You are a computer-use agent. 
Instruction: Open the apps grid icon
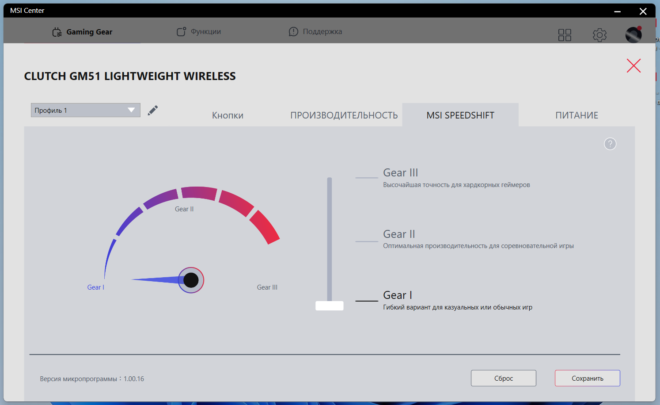[564, 35]
